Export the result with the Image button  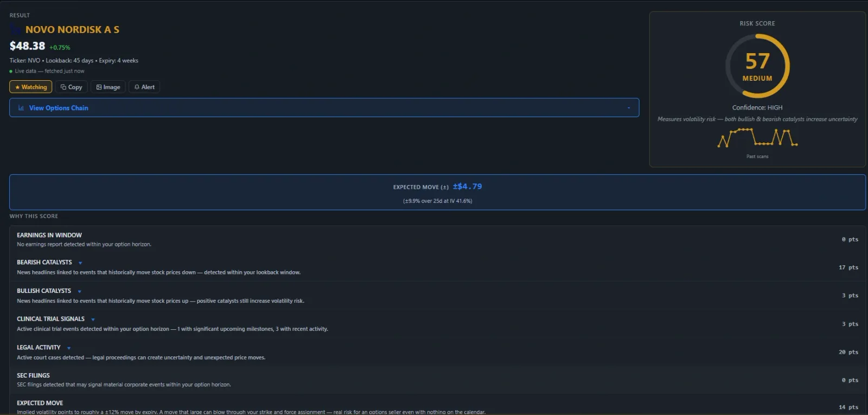tap(108, 87)
